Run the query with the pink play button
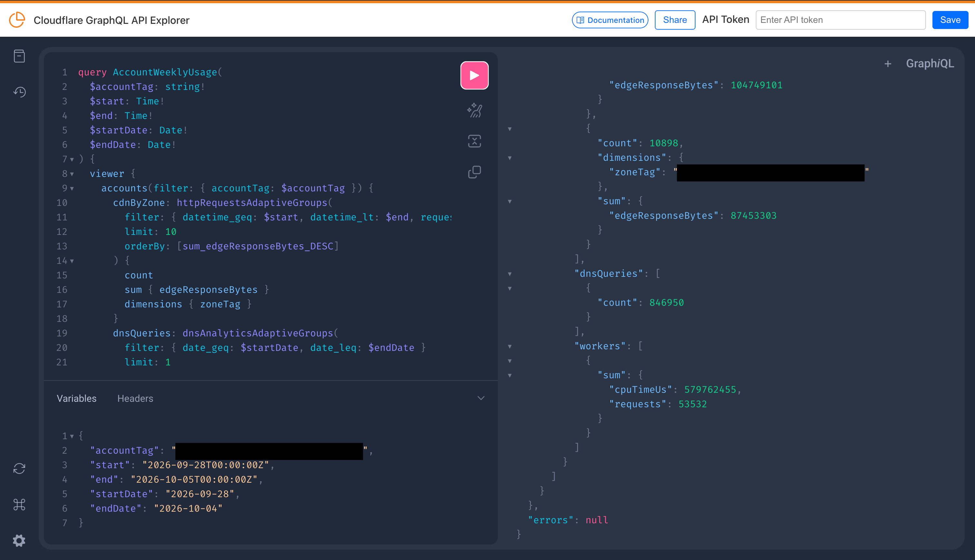Image resolution: width=975 pixels, height=560 pixels. pos(474,75)
